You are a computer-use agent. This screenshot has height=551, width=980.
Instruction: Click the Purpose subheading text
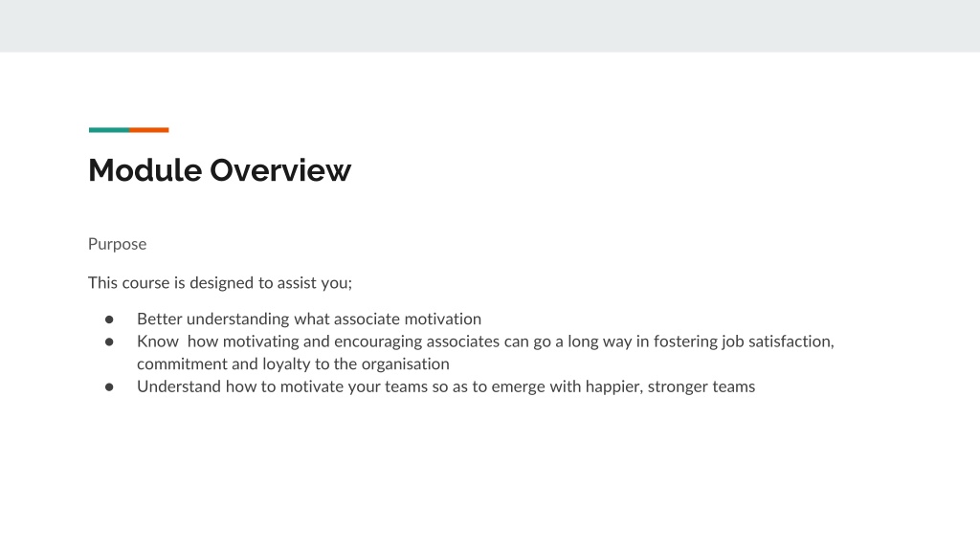(117, 244)
